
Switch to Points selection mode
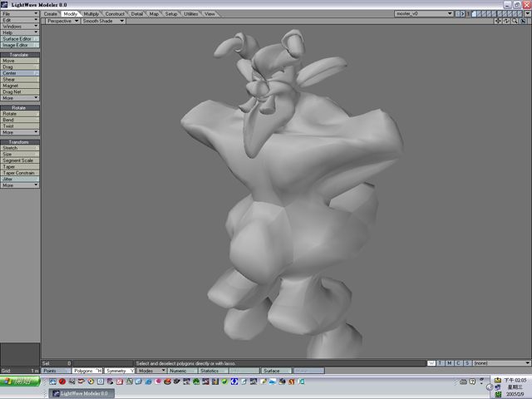click(x=57, y=371)
